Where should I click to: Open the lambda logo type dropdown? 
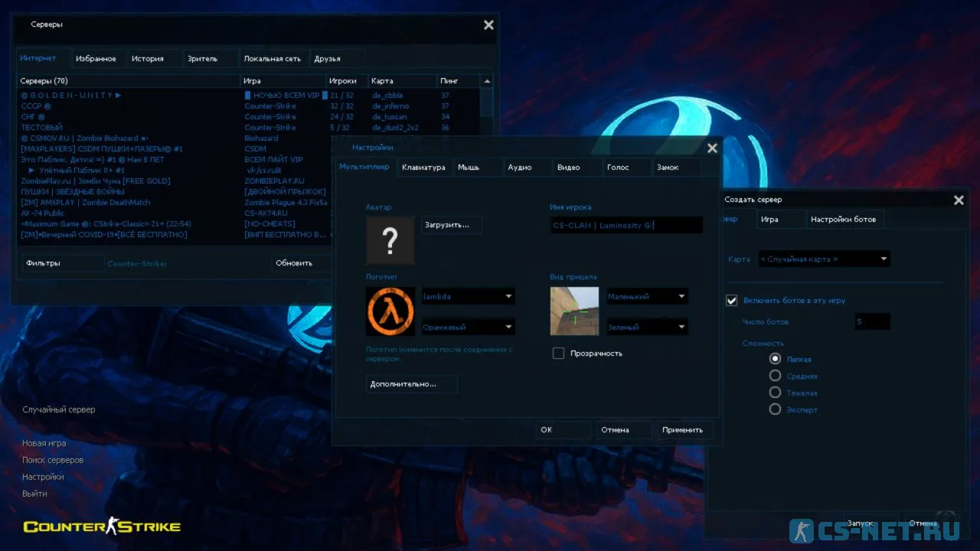tap(468, 296)
